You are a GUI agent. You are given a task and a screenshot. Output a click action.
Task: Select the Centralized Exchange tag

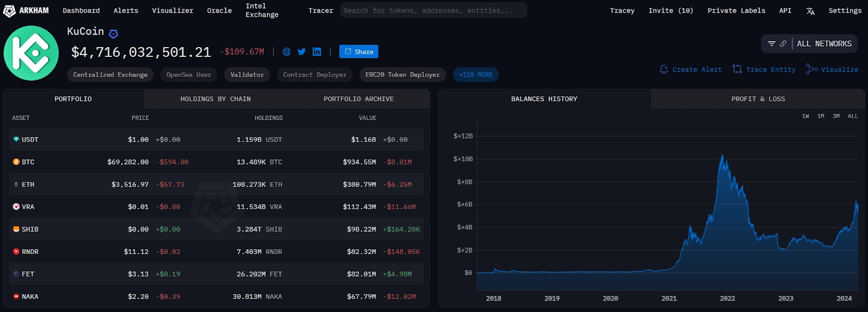click(110, 75)
